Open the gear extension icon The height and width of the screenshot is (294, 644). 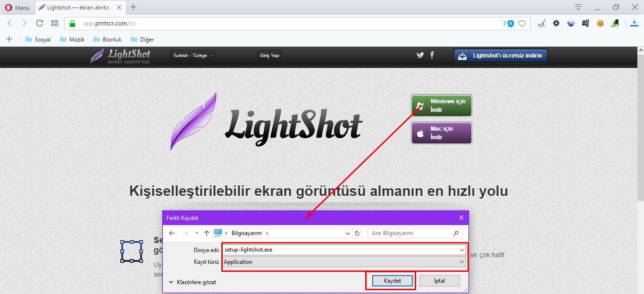tap(556, 23)
